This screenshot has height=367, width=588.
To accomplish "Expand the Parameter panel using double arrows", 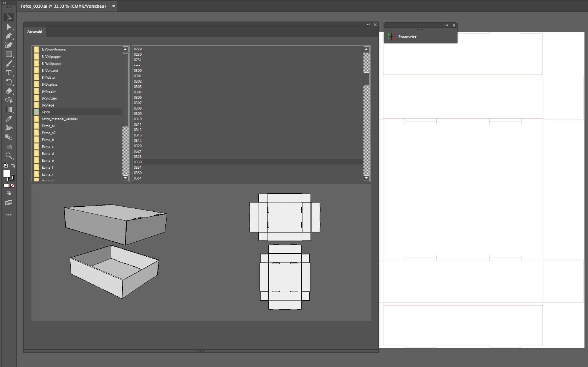I will 447,25.
